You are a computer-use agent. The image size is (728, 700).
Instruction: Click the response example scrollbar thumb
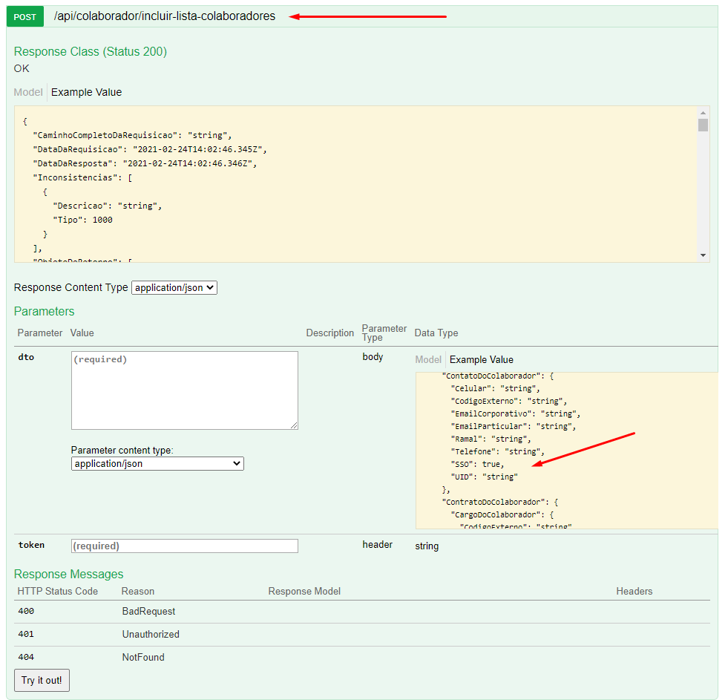[x=703, y=125]
